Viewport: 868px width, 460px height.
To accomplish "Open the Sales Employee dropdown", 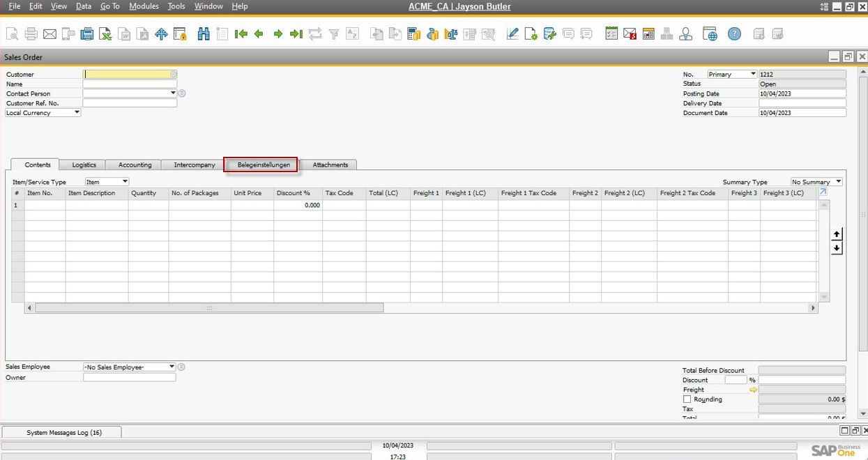I will point(172,367).
